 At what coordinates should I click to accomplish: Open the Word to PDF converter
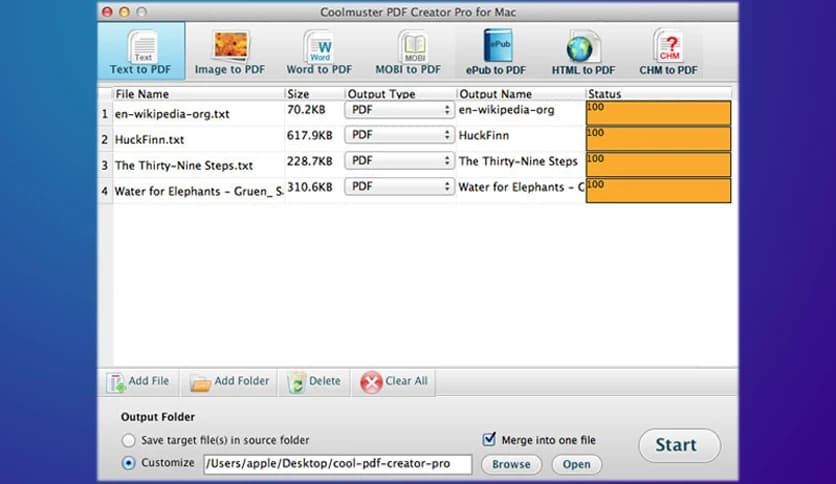pyautogui.click(x=319, y=52)
